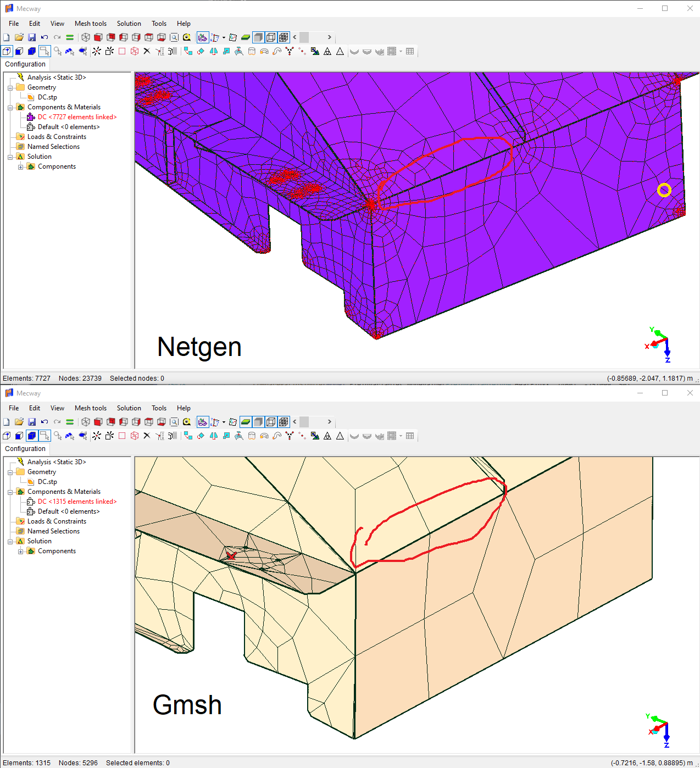Select DC <1315 elements linked> in bottom tree
700x768 pixels.
point(77,502)
